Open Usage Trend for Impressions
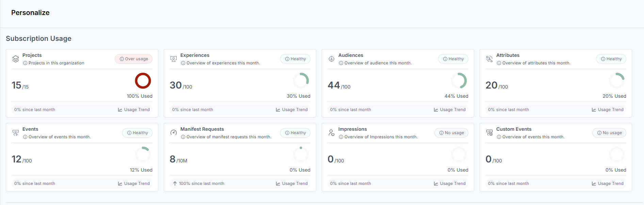The width and height of the screenshot is (644, 205). tap(450, 184)
